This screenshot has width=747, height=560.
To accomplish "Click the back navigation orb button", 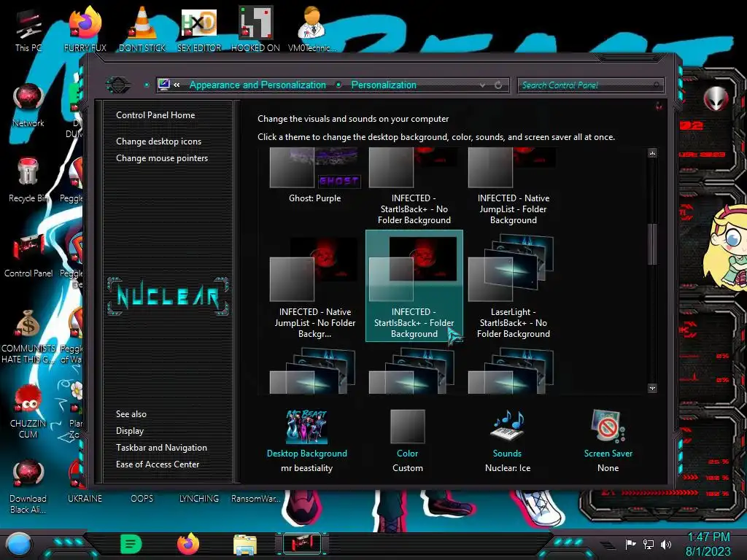I will click(x=117, y=85).
